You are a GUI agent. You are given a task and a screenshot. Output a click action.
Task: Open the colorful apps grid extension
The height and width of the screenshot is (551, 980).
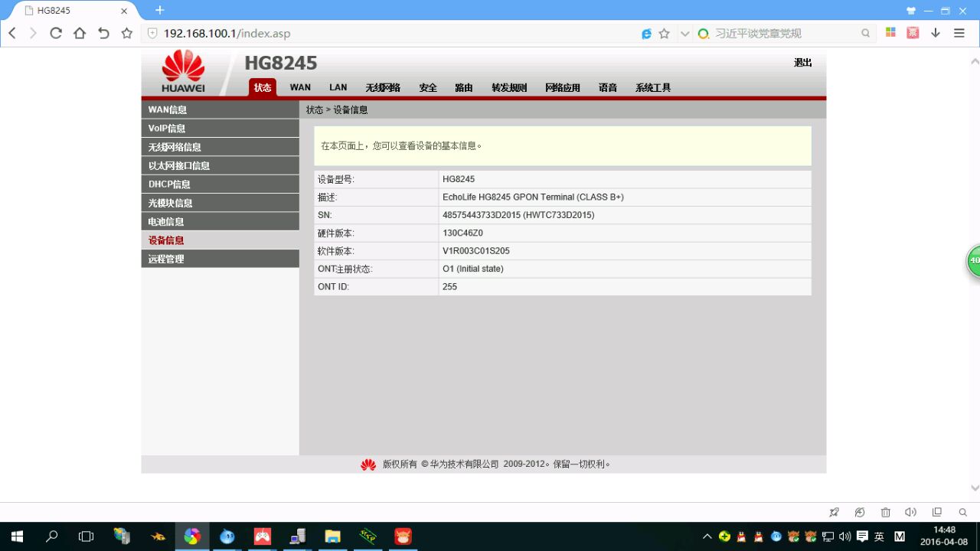click(890, 33)
